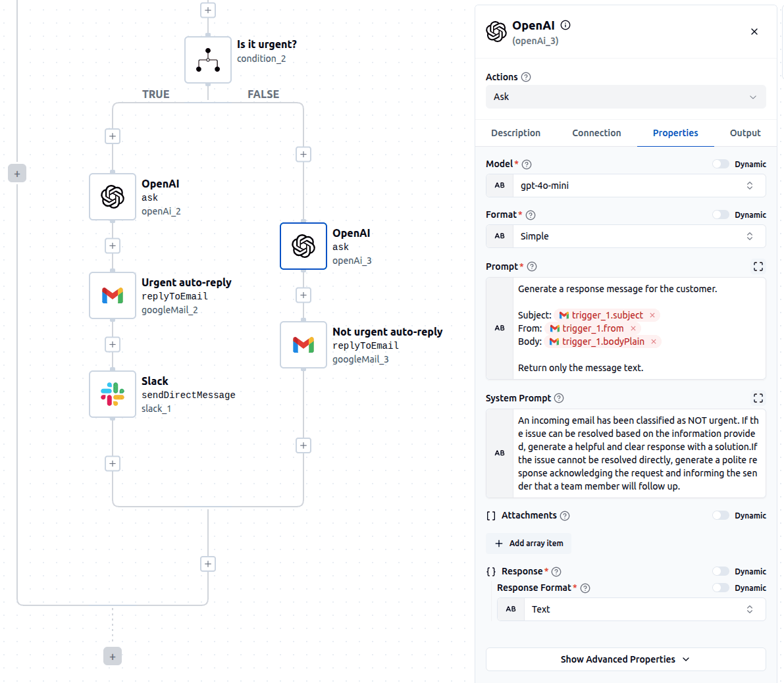Image resolution: width=784 pixels, height=683 pixels.
Task: Enable Dynamic toggle for Format
Action: tap(721, 215)
